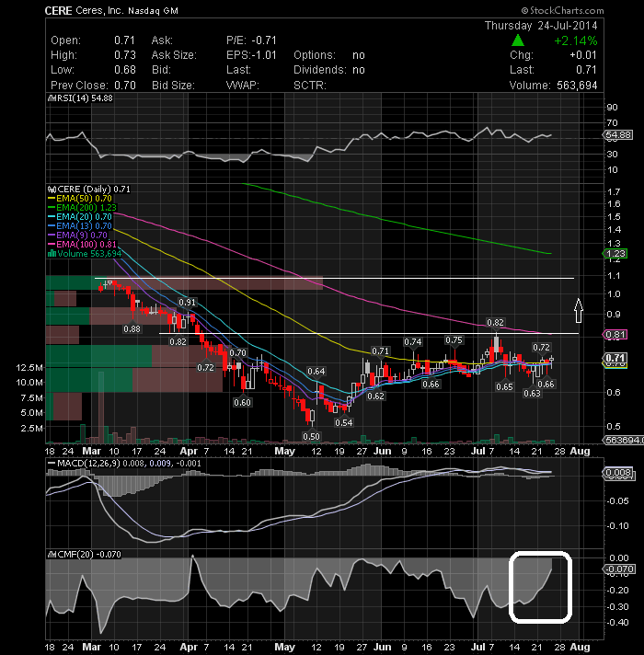The height and width of the screenshot is (655, 644).
Task: Click the P/E: -0.71 figure
Action: tap(251, 40)
